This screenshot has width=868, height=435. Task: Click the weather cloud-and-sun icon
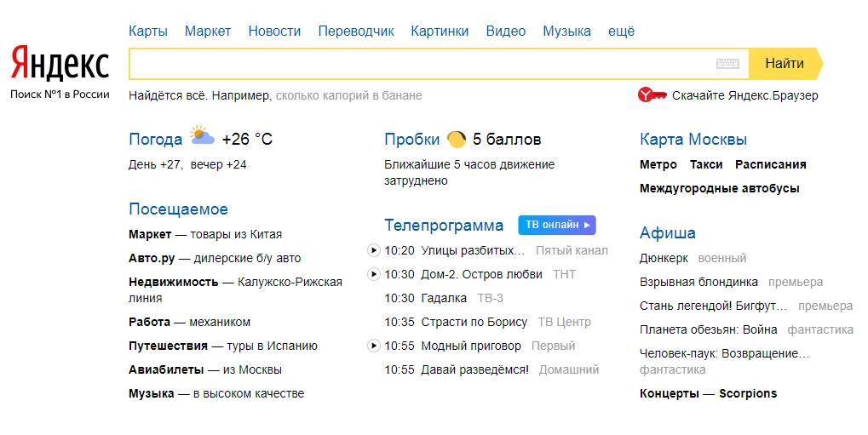[202, 136]
